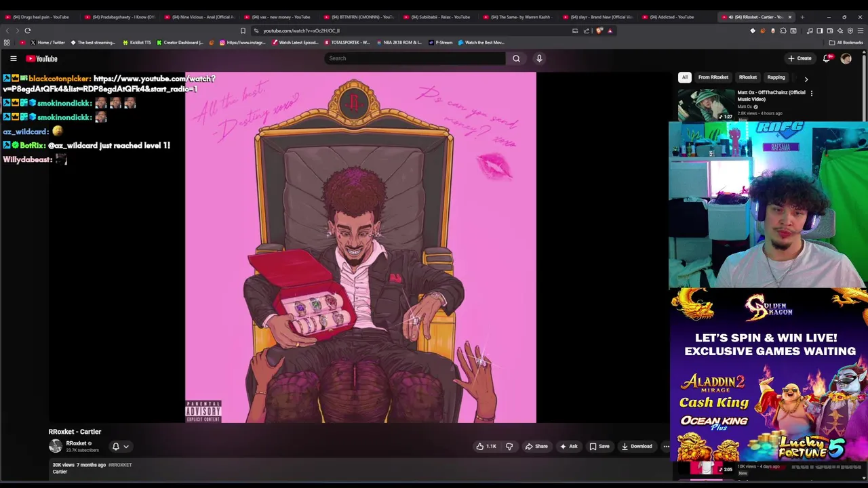Open the browser sidebar panel icon

click(x=820, y=30)
